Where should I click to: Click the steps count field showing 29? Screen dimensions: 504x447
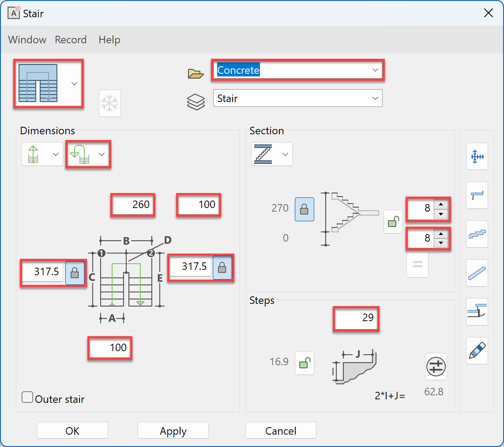pyautogui.click(x=356, y=318)
